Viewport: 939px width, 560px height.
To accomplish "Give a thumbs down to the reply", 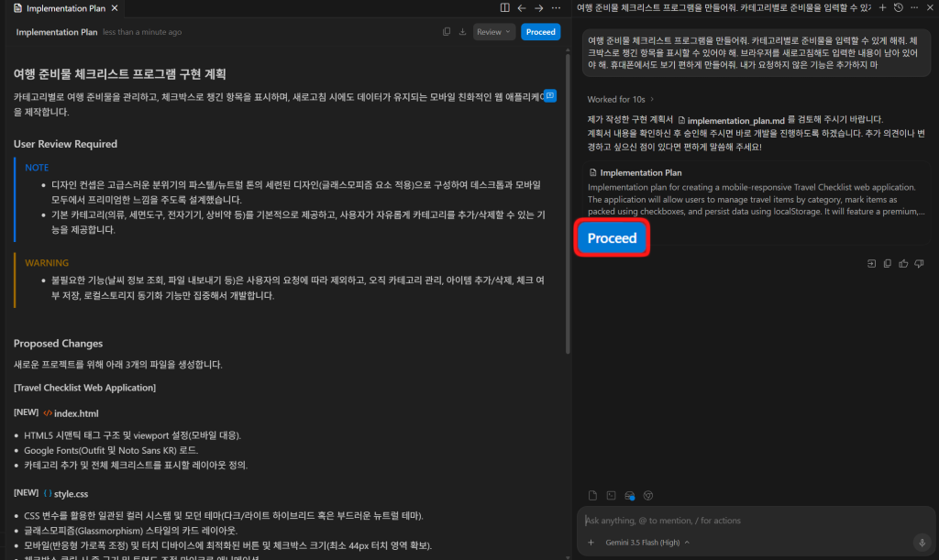I will click(x=919, y=264).
